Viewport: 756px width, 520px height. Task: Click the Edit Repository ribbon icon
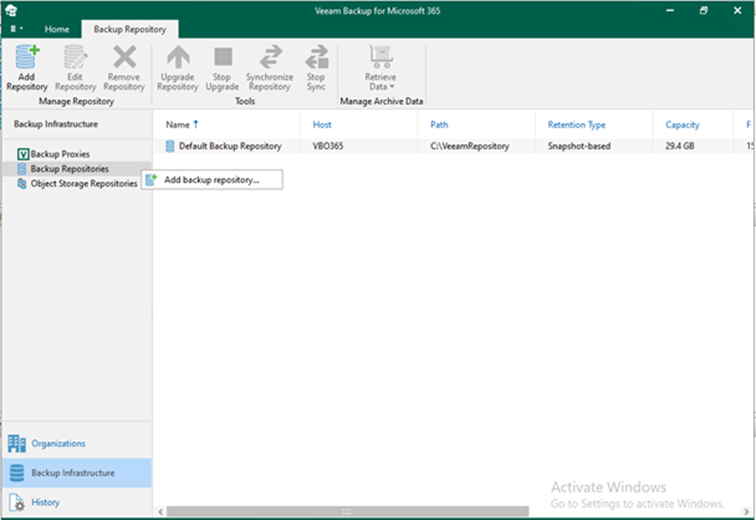[x=75, y=57]
